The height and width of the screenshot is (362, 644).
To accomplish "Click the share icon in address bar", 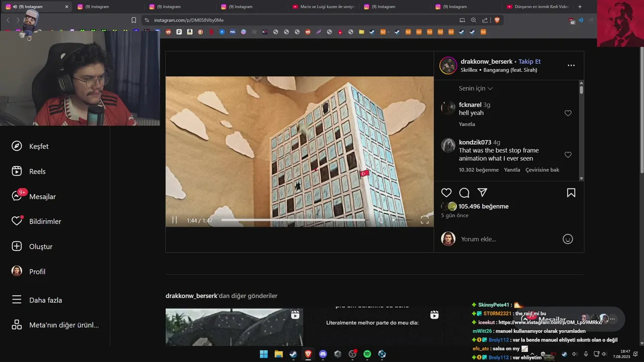I will (485, 20).
